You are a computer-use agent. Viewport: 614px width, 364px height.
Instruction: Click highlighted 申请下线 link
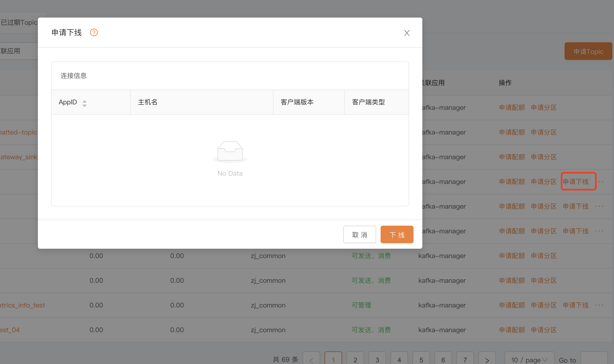(x=576, y=182)
